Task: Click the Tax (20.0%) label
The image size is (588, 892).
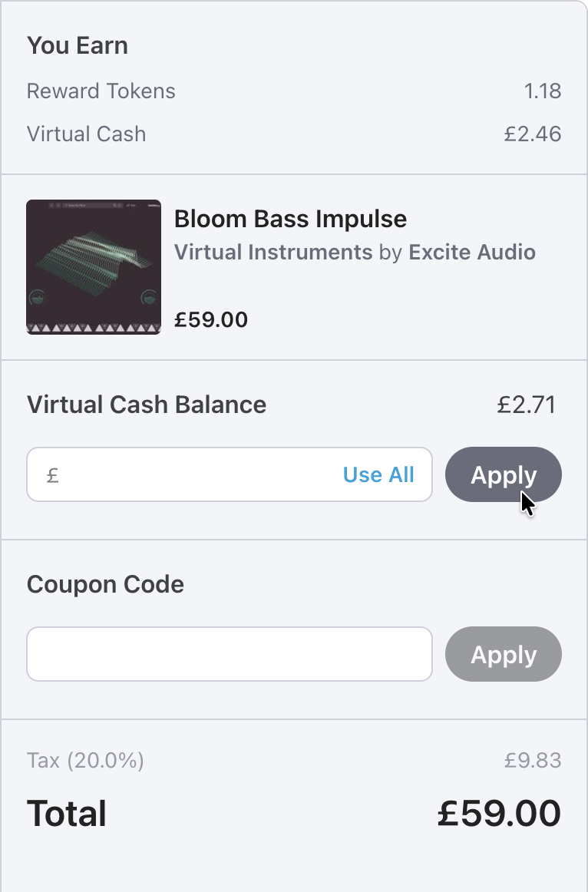Action: tap(85, 761)
